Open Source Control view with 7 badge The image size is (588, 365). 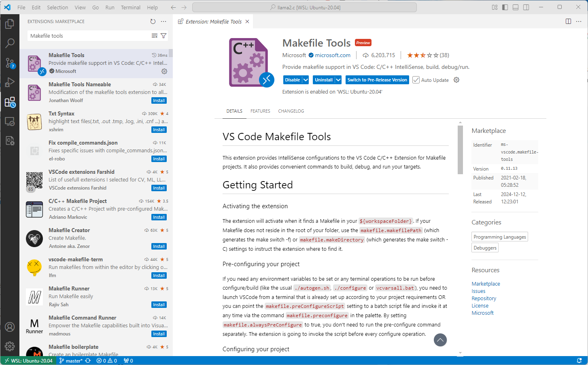point(10,63)
